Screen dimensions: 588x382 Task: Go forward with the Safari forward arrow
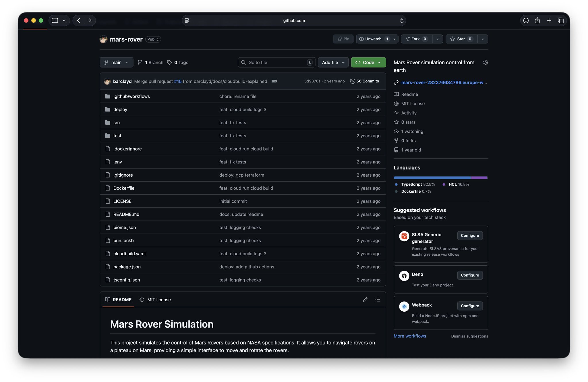point(90,20)
